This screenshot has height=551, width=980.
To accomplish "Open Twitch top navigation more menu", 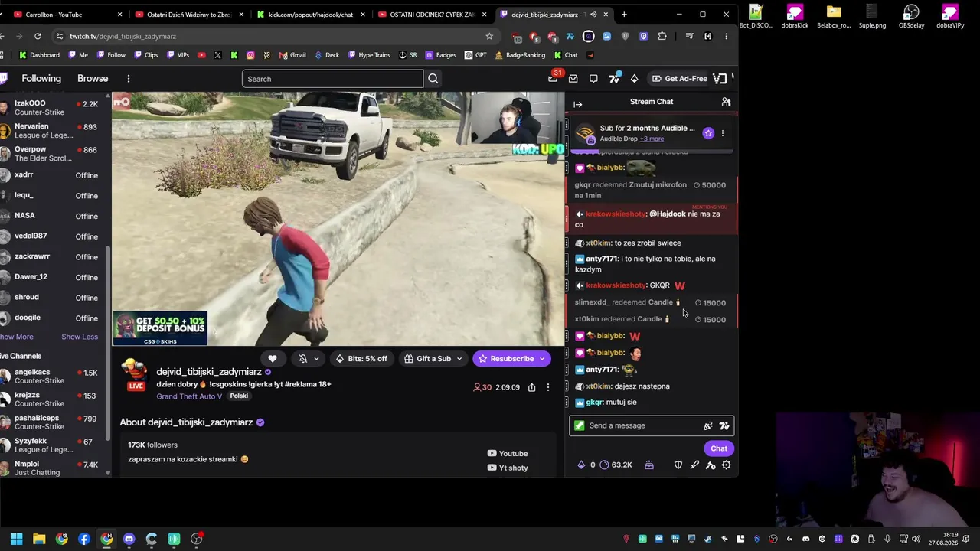I will click(129, 79).
